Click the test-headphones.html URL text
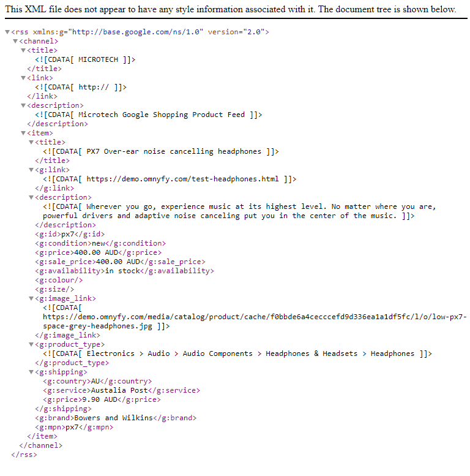470x476 pixels. [x=182, y=179]
